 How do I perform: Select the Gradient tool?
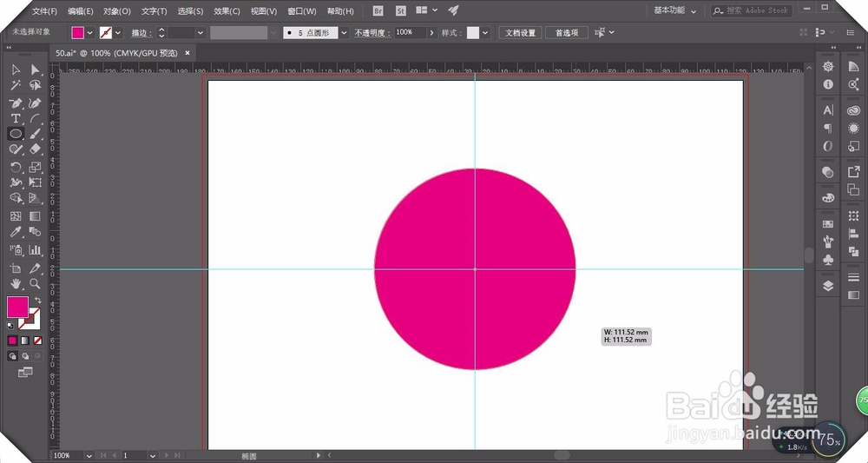35,216
